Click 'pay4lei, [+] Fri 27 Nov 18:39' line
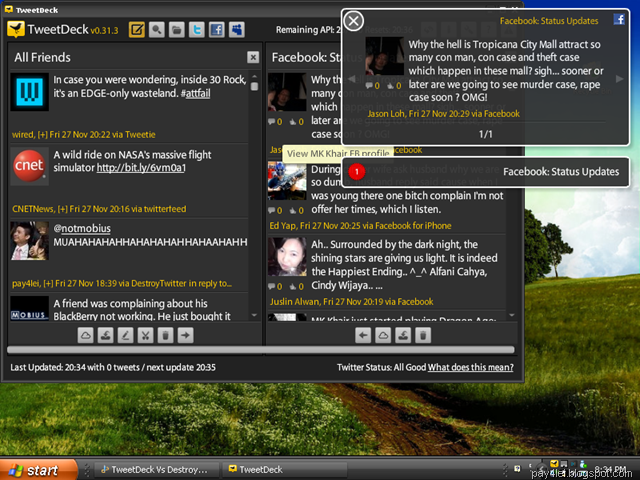Viewport: 640px width, 480px height. coord(122,284)
